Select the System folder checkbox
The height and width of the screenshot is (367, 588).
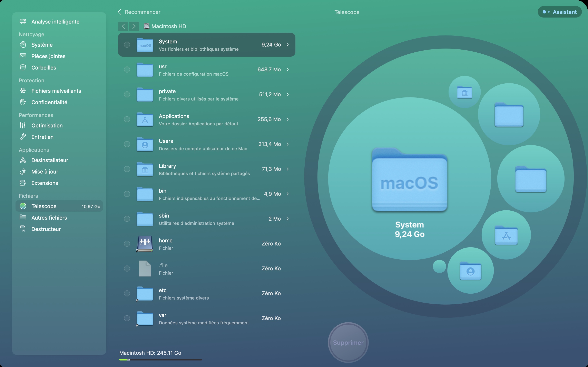(x=127, y=45)
